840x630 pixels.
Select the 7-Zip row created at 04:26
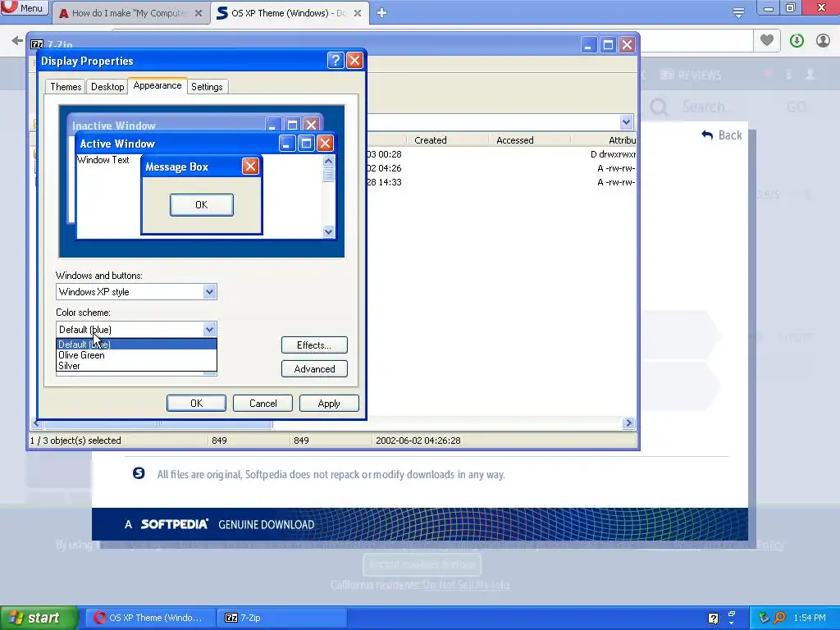(501, 168)
